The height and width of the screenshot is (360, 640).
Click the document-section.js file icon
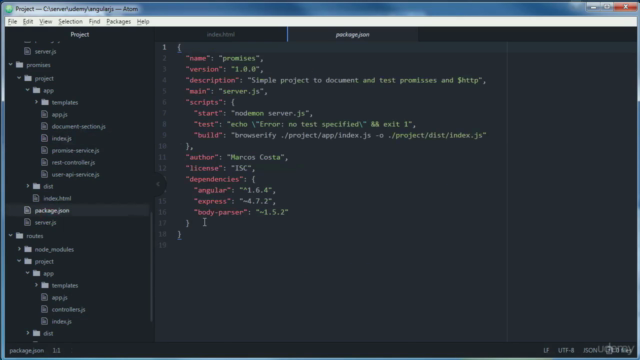(x=44, y=127)
